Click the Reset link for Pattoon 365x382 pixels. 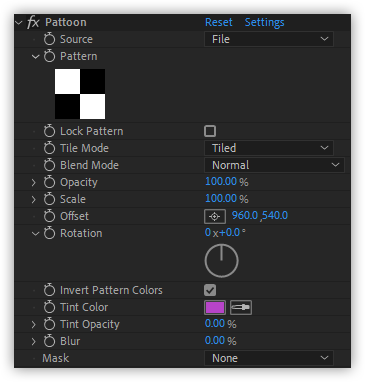pyautogui.click(x=219, y=22)
